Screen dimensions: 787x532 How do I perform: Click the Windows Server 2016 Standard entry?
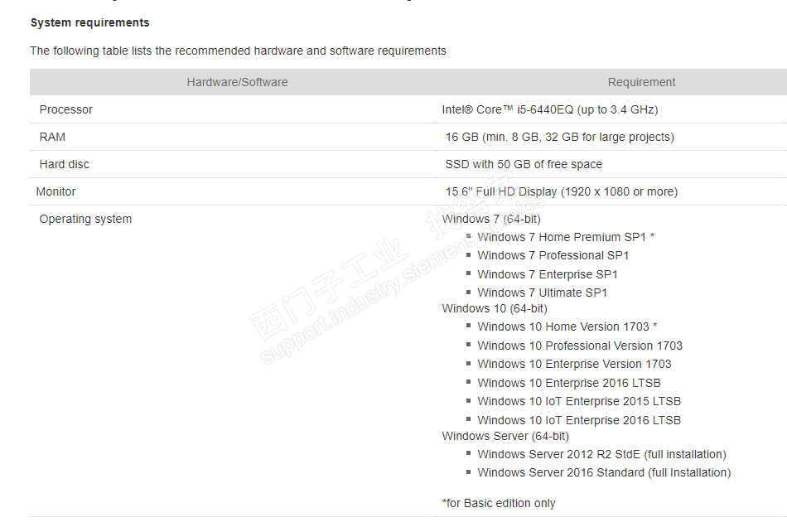(x=604, y=472)
